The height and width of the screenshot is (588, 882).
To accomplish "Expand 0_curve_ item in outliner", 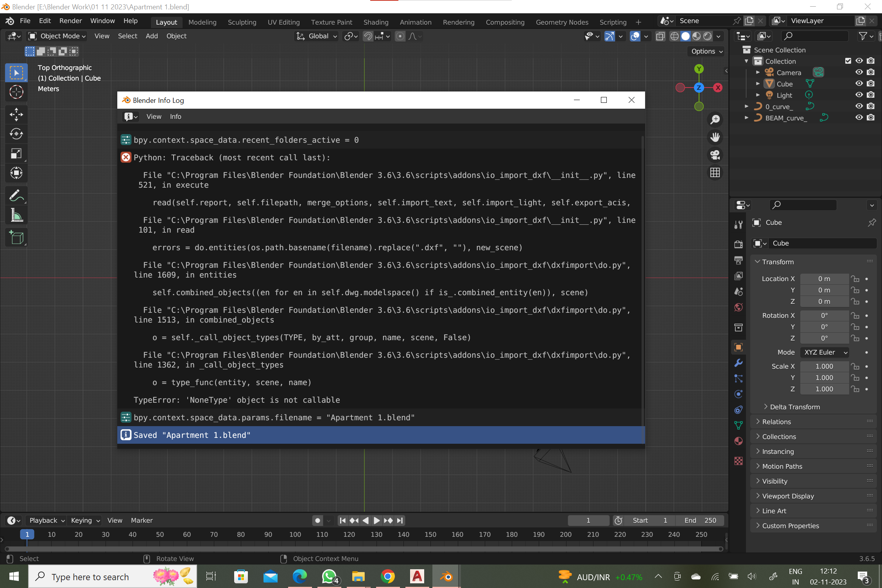I will point(746,106).
